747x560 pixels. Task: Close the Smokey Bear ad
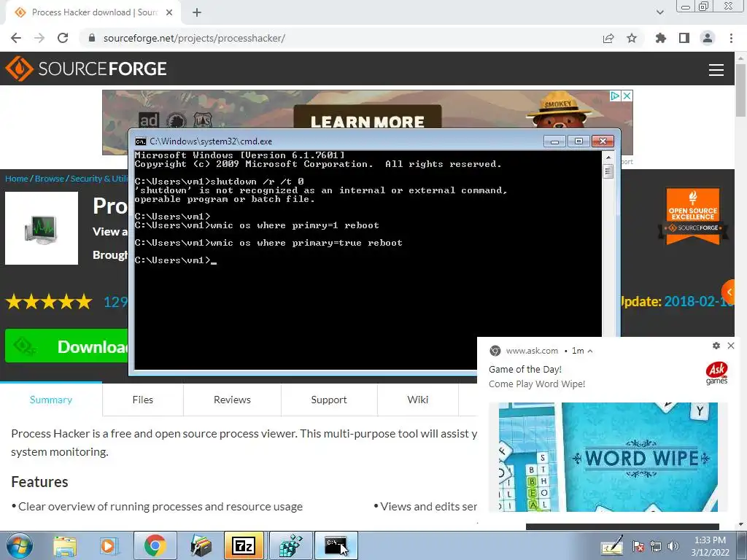coord(627,96)
